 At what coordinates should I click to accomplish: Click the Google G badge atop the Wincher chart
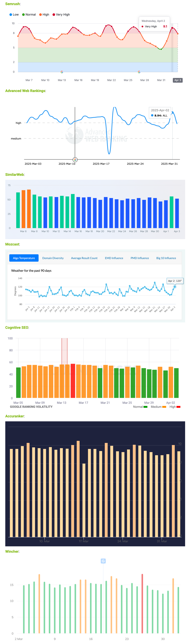pos(103,561)
